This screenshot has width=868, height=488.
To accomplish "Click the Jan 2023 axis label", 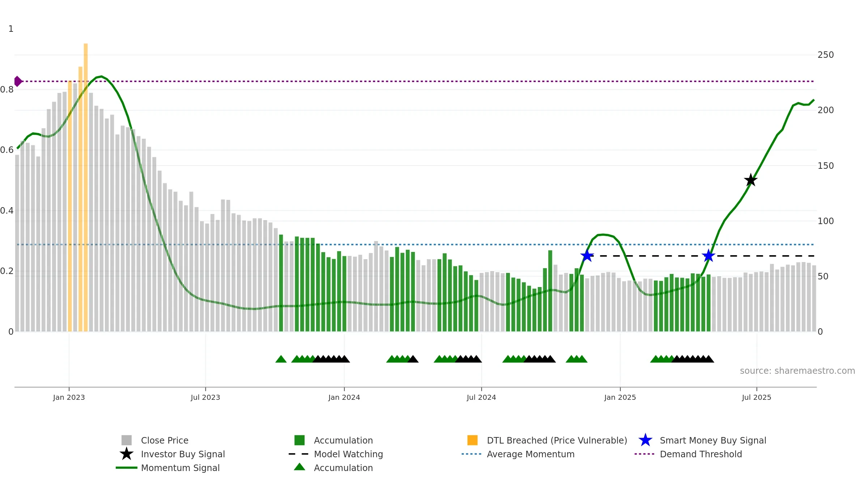I will (x=69, y=398).
